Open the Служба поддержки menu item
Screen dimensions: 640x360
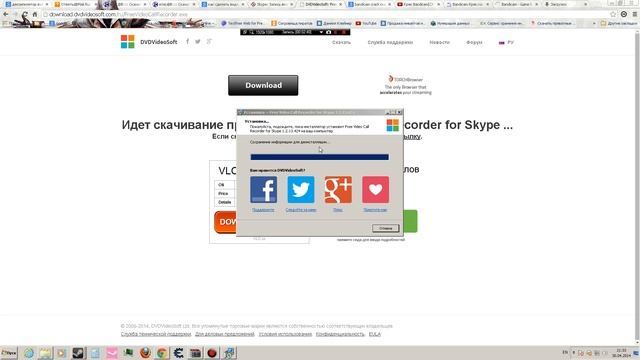tap(390, 42)
